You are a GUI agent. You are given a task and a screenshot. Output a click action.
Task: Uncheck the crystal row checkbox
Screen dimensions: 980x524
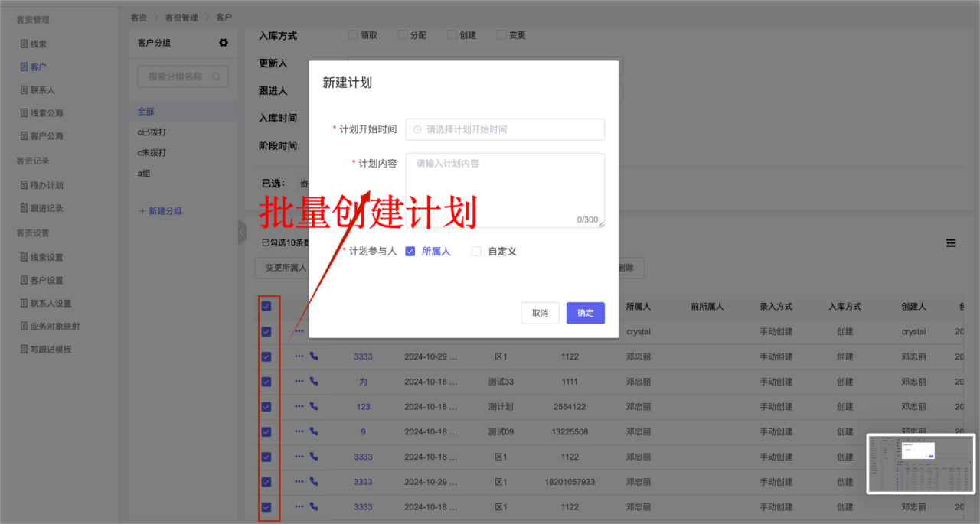tap(266, 332)
